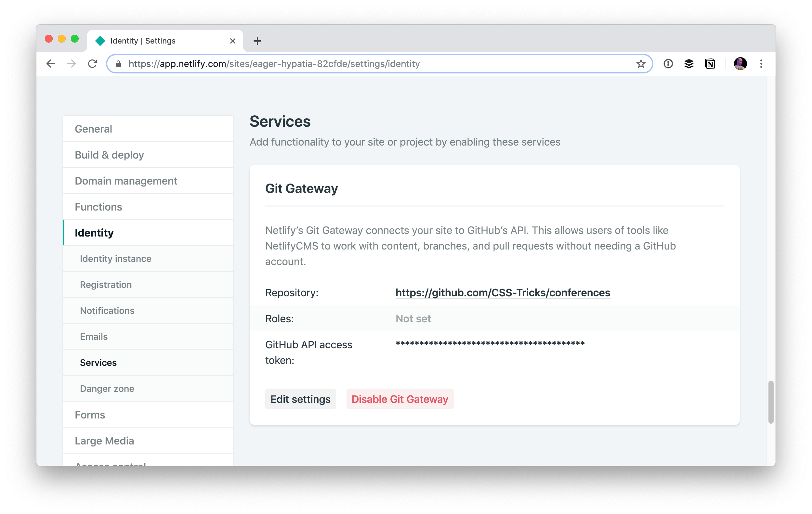The image size is (812, 514).
Task: Close the Identity | Settings tab
Action: point(233,41)
